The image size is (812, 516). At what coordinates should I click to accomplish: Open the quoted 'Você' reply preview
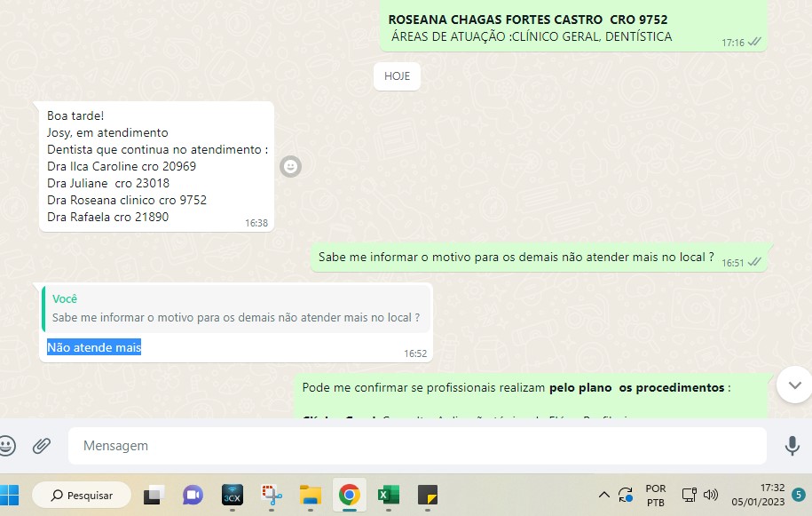pyautogui.click(x=236, y=308)
